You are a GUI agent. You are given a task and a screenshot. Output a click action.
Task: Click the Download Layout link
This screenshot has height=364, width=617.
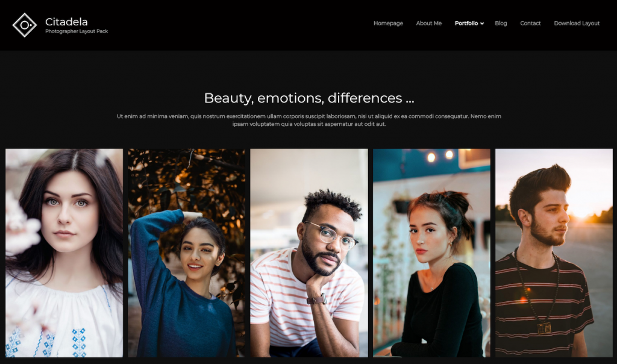(x=577, y=24)
